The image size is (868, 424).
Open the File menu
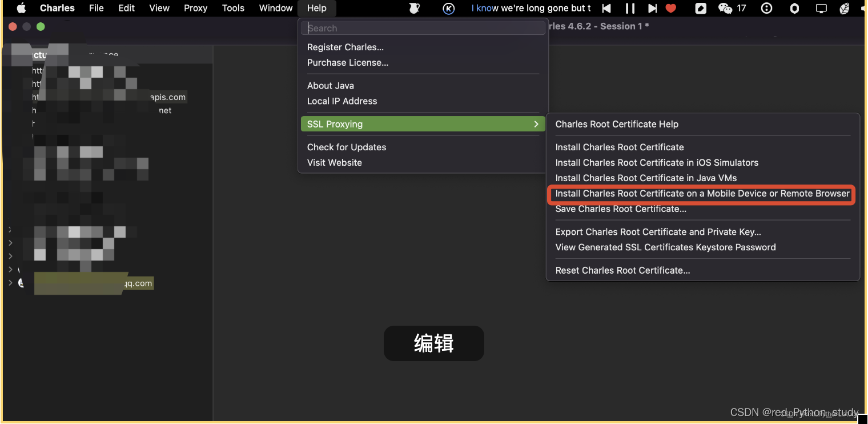point(97,8)
